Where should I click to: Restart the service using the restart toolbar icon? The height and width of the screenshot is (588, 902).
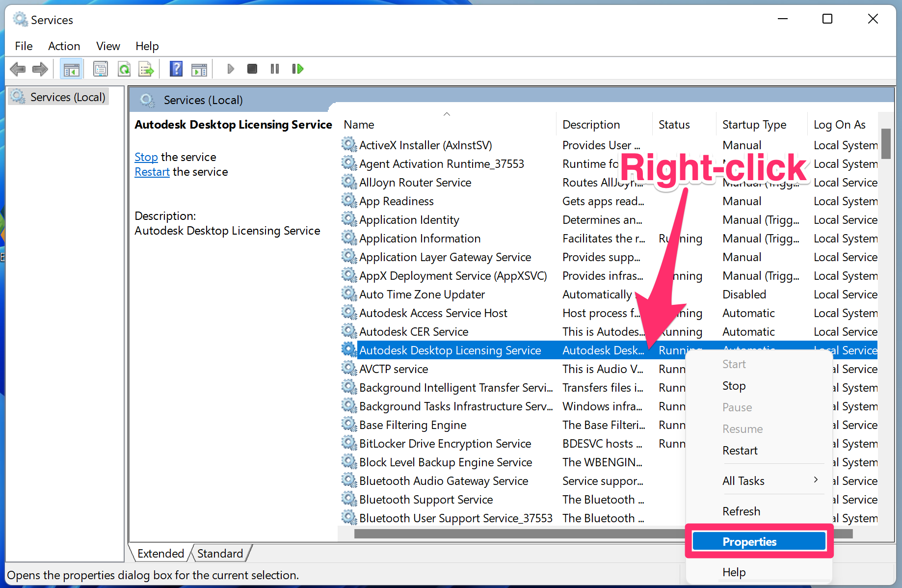pyautogui.click(x=297, y=69)
